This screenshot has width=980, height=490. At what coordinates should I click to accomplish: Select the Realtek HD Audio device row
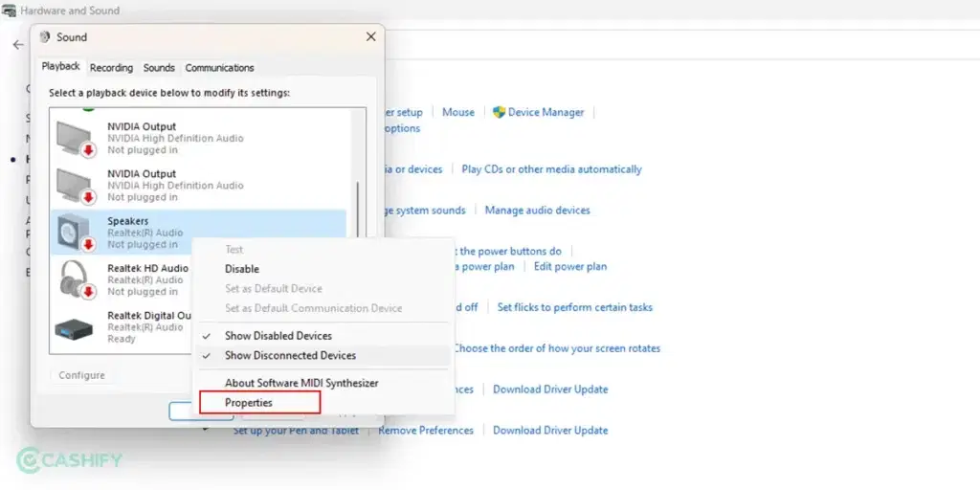pos(122,280)
